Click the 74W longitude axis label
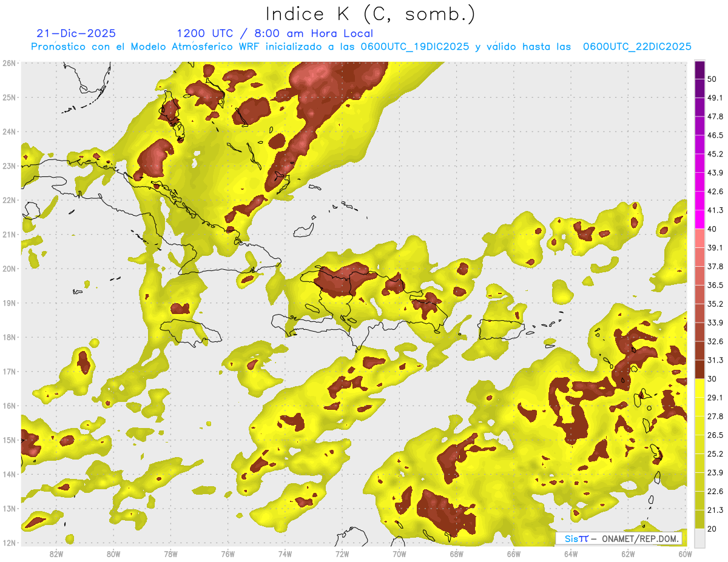728x562 pixels. (285, 554)
